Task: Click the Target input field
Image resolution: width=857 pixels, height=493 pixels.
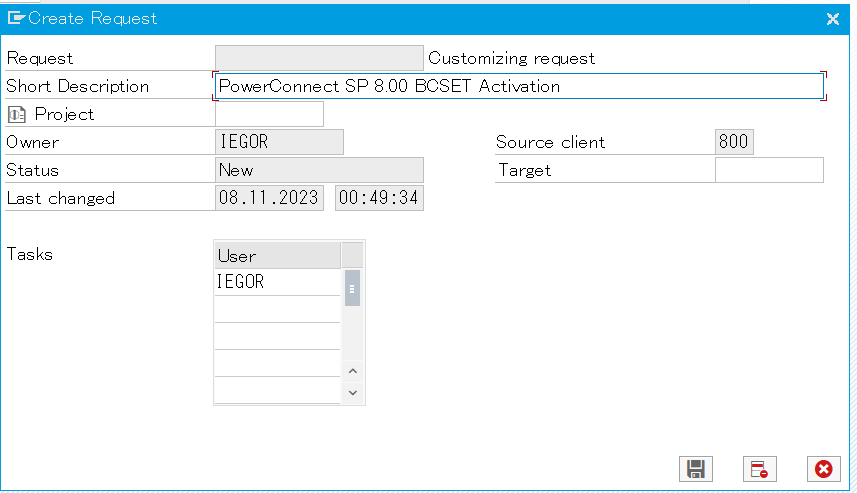Action: [x=768, y=170]
